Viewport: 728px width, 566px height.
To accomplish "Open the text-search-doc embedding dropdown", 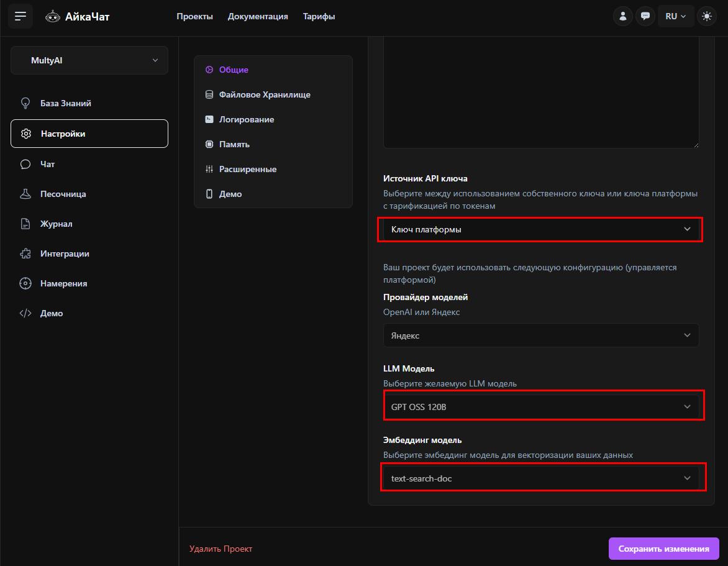I will point(540,478).
